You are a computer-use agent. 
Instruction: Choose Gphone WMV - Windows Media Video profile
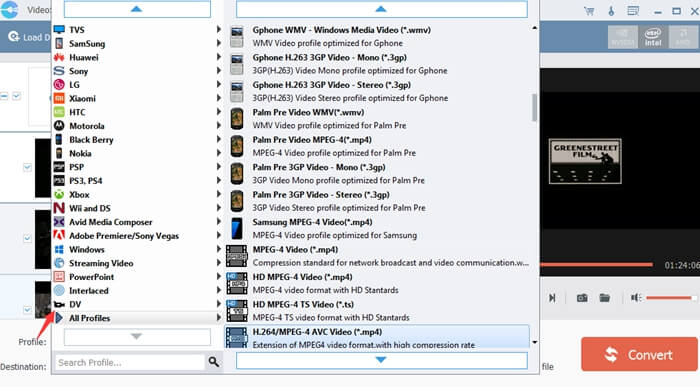tap(377, 37)
